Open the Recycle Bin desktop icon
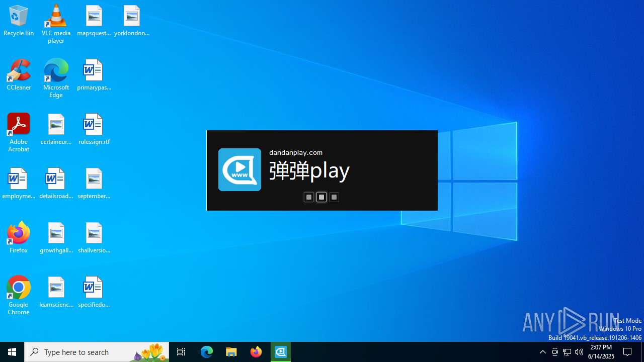 pyautogui.click(x=19, y=21)
